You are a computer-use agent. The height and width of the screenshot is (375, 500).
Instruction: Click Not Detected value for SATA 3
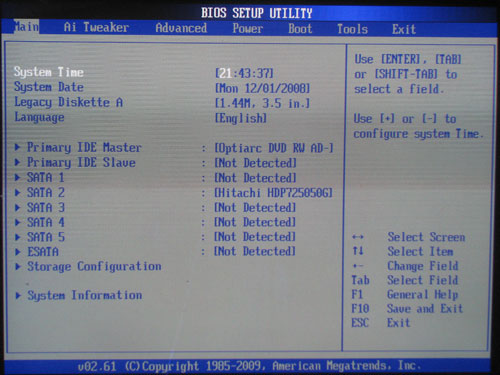255,207
